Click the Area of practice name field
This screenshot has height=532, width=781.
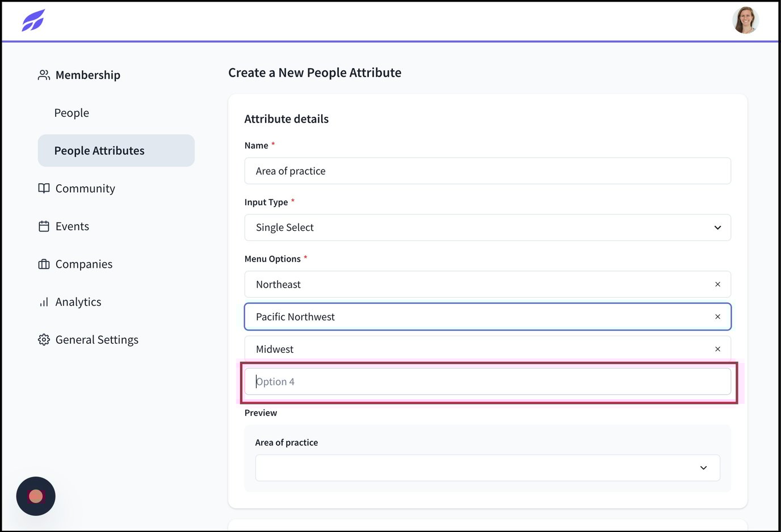click(x=488, y=171)
